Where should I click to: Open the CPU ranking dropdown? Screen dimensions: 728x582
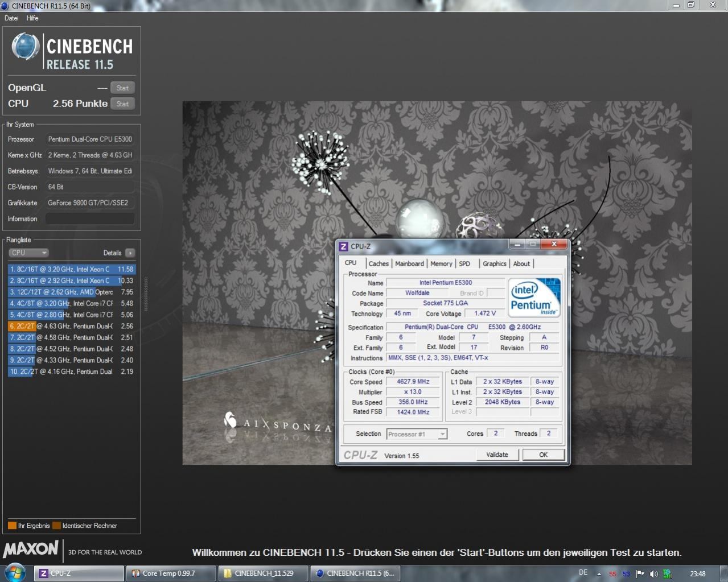click(28, 253)
